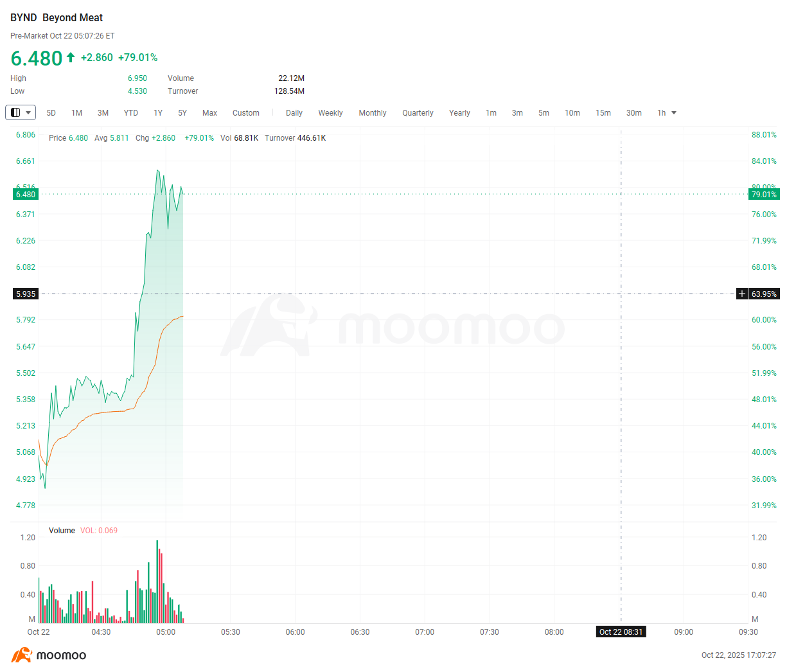This screenshot has height=672, width=787.
Task: Click the Volume indicator label
Action: (62, 531)
